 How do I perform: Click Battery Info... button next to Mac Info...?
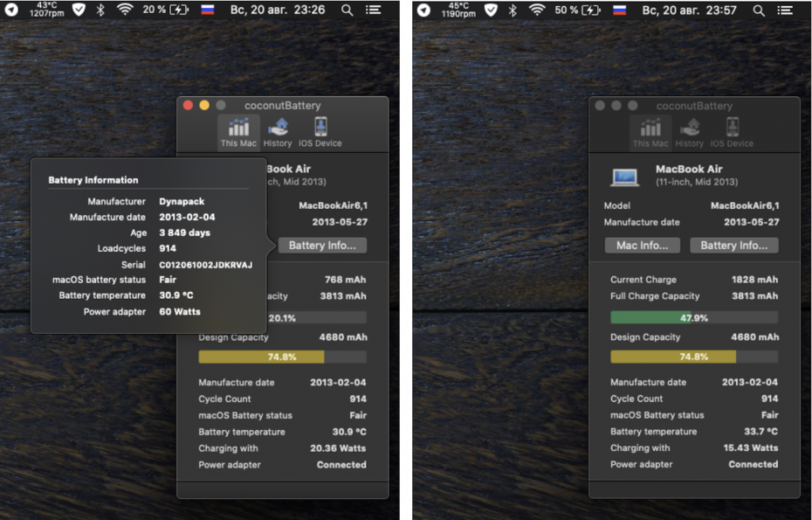pyautogui.click(x=733, y=246)
